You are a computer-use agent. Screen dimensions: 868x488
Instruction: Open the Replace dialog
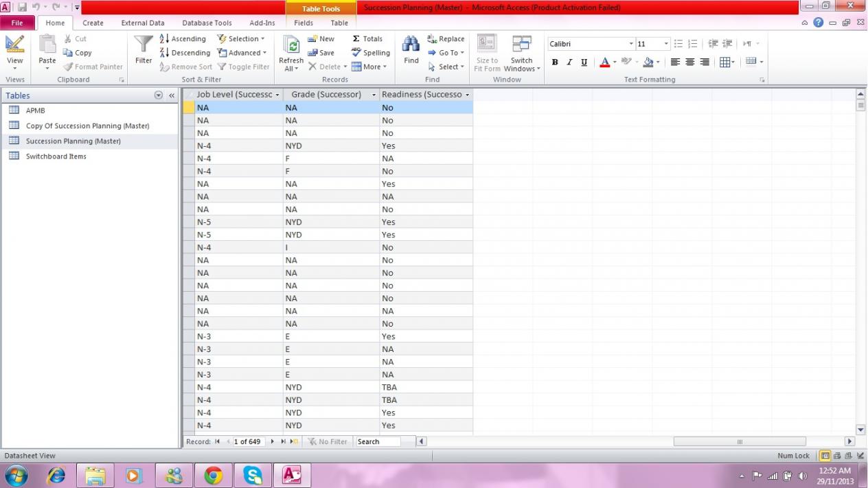pyautogui.click(x=446, y=39)
